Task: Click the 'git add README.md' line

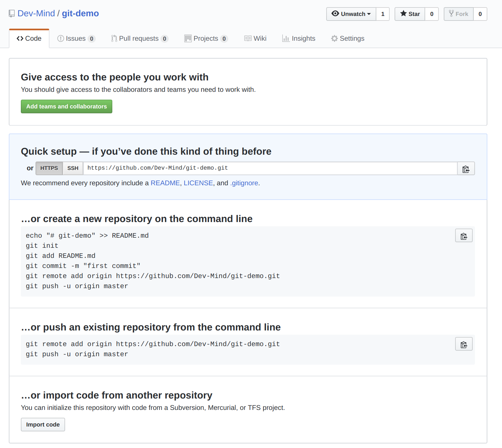Action: point(61,256)
